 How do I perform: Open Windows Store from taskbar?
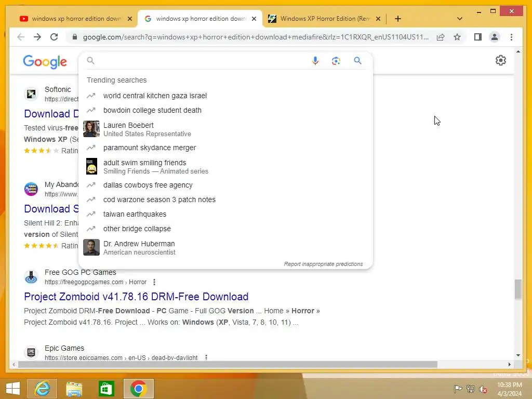(x=106, y=389)
